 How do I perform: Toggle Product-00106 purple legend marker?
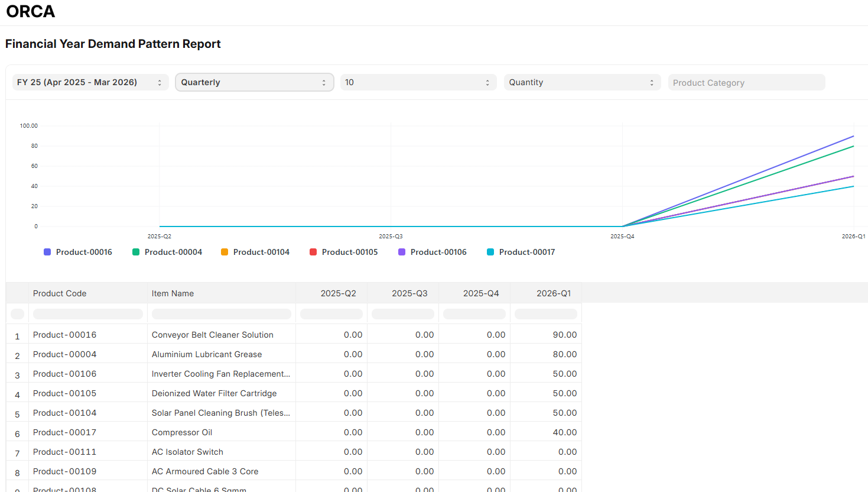(402, 252)
